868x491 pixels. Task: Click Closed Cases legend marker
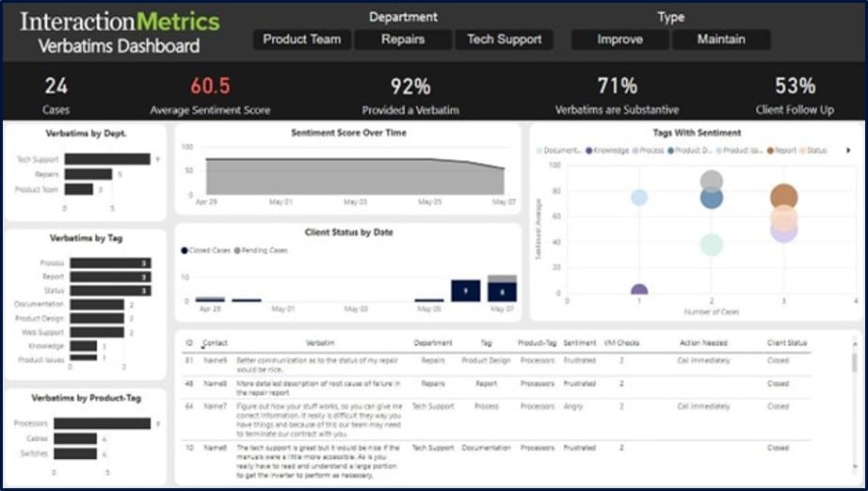[x=185, y=250]
